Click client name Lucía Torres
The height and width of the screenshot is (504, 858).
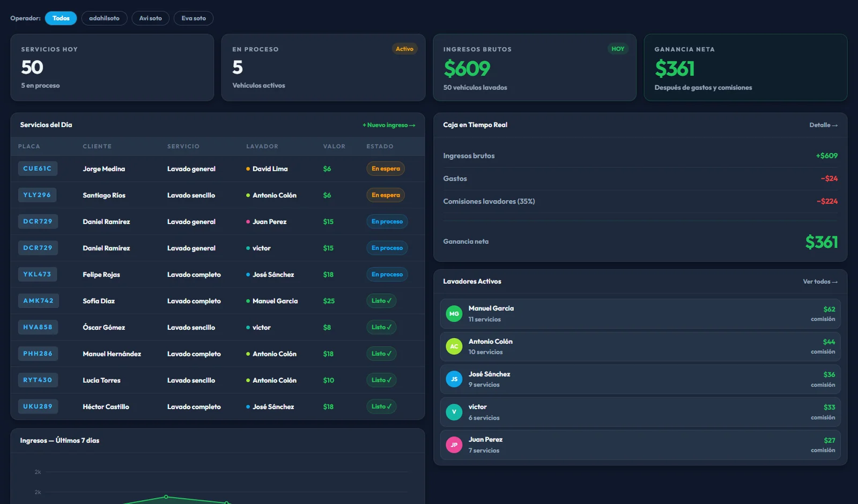(101, 380)
